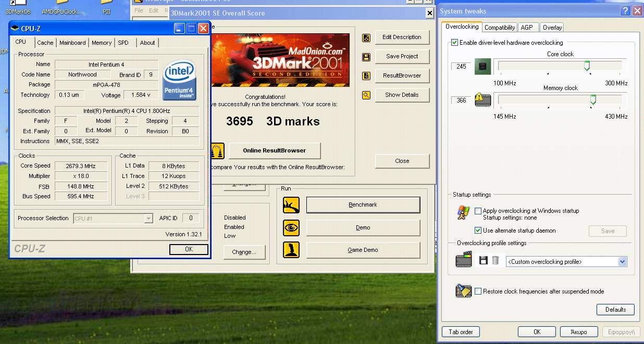Screen dimensions: 644x344
Task: Click the eye icon next to Demo
Action: tap(291, 228)
